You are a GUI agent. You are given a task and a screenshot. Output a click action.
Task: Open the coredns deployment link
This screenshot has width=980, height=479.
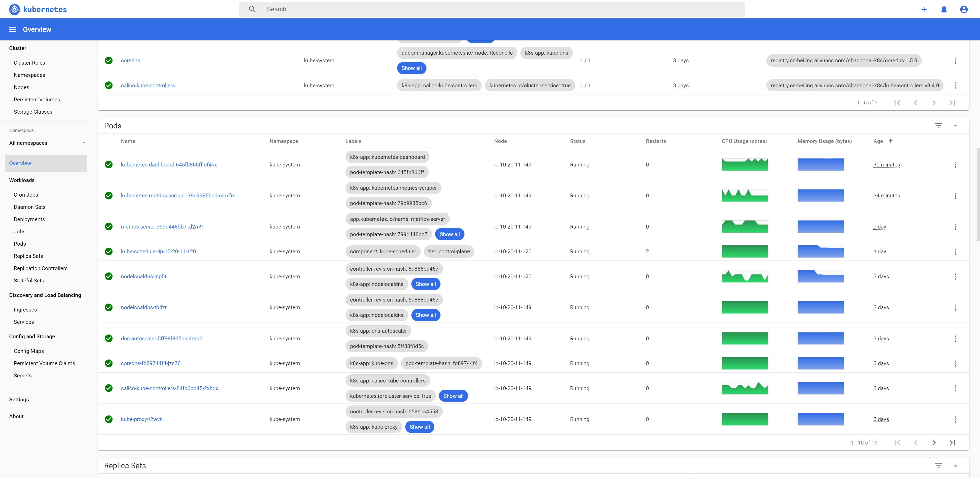130,61
